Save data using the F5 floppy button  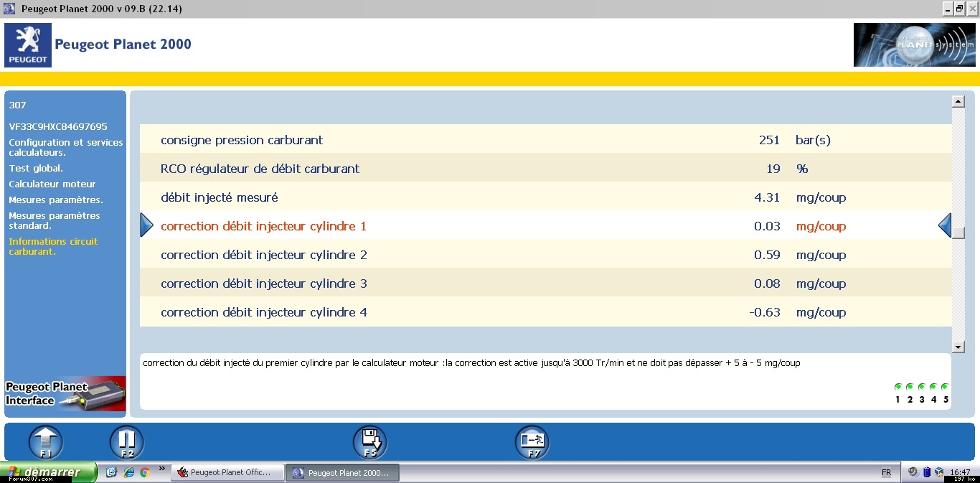point(370,442)
